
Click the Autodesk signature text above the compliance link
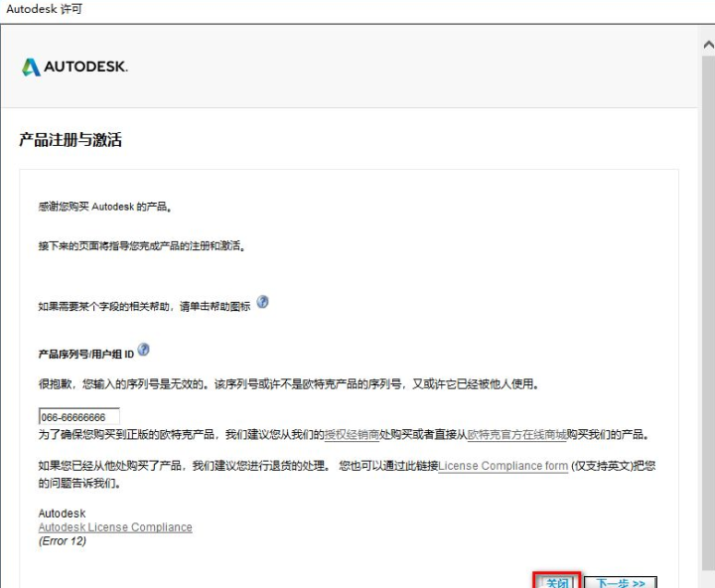tap(62, 514)
